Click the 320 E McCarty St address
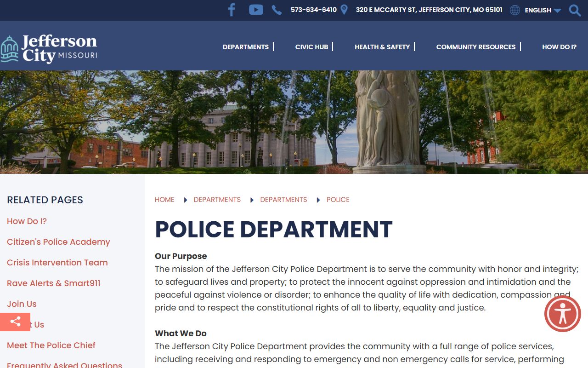The width and height of the screenshot is (588, 368). pos(429,10)
